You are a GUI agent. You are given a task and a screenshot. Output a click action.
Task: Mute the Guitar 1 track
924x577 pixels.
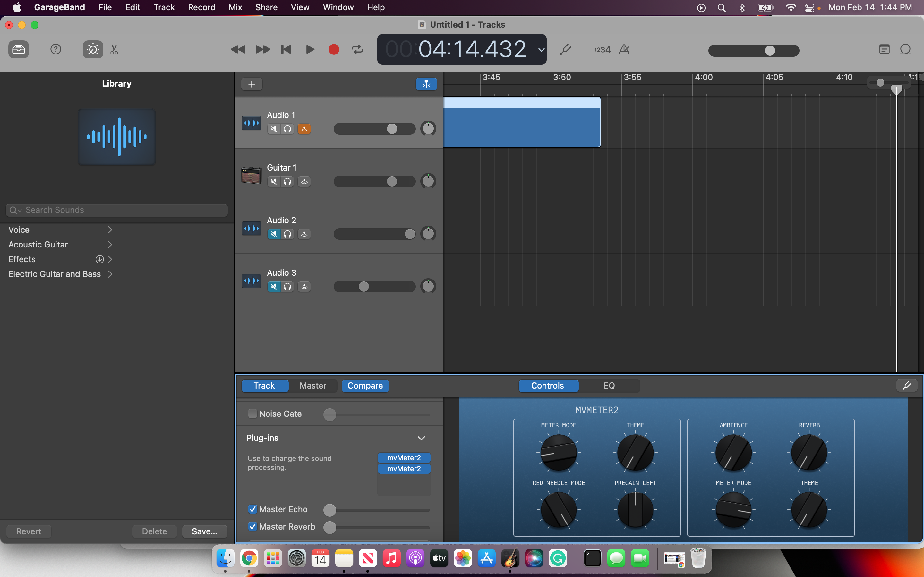[x=274, y=182]
